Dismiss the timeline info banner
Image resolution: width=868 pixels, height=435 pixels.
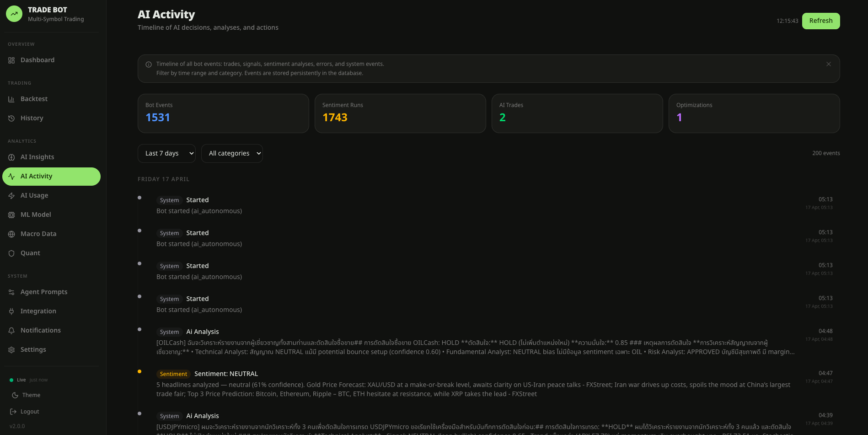[x=829, y=64]
